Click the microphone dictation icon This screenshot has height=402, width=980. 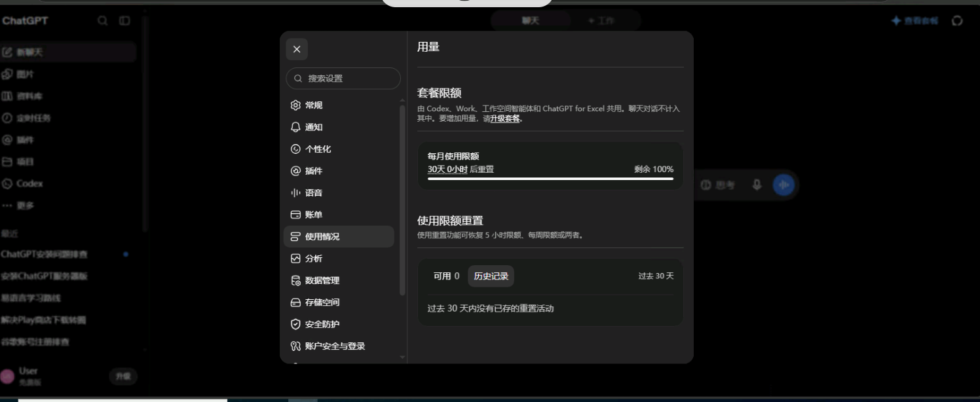tap(757, 185)
